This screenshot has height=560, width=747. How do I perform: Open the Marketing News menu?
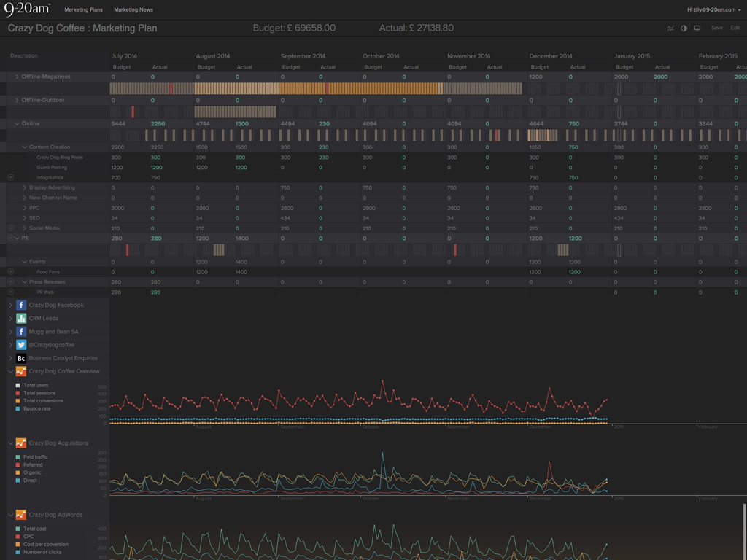pos(133,10)
